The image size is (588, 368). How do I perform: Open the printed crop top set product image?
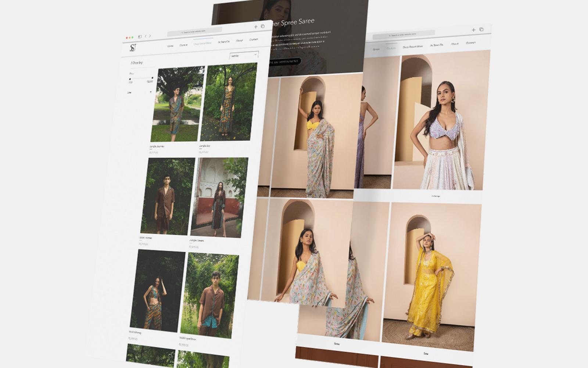[x=158, y=290]
